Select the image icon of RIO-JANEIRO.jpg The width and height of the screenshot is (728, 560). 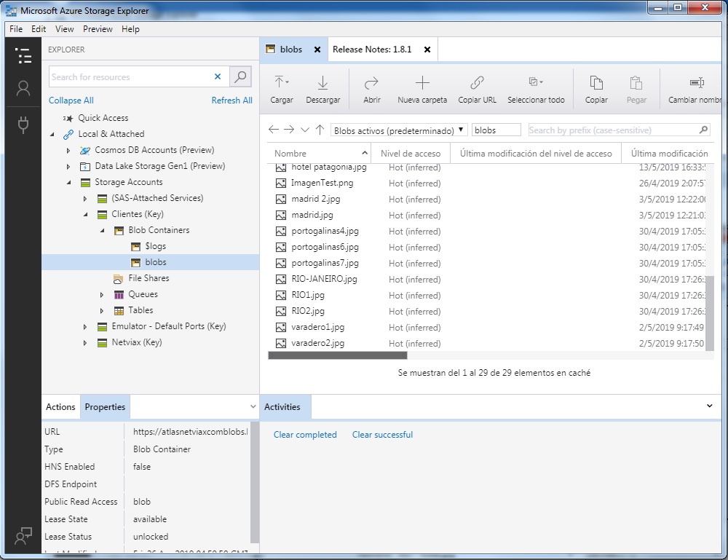(280, 279)
